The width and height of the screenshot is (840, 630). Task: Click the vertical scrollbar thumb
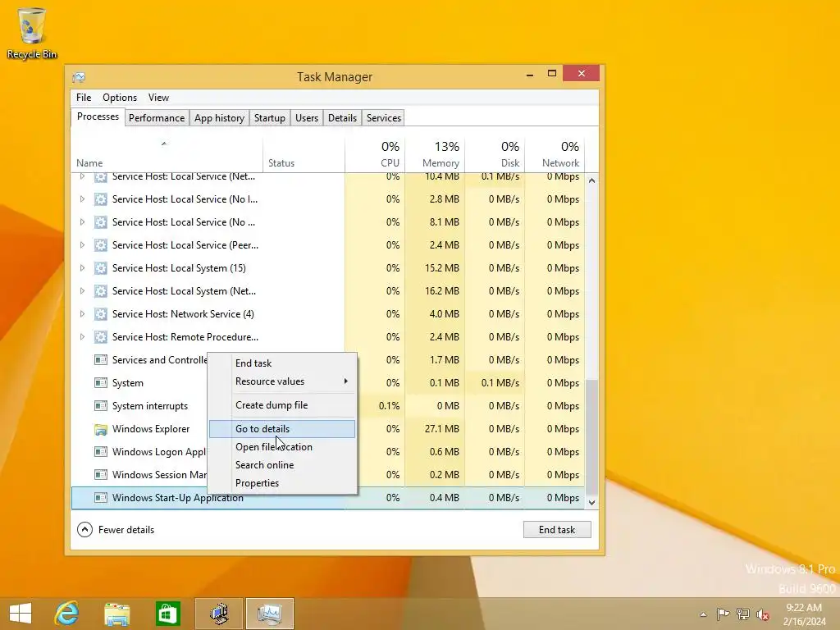point(592,436)
